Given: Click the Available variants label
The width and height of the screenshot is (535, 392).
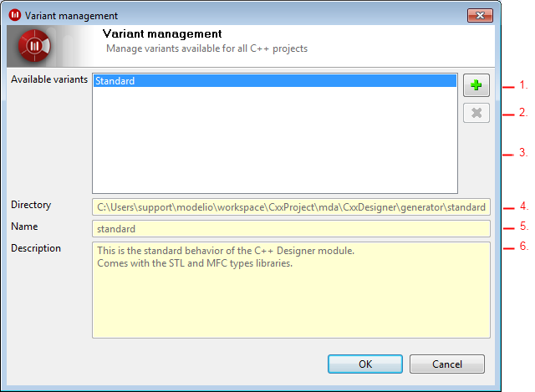Looking at the screenshot, I should (x=49, y=79).
